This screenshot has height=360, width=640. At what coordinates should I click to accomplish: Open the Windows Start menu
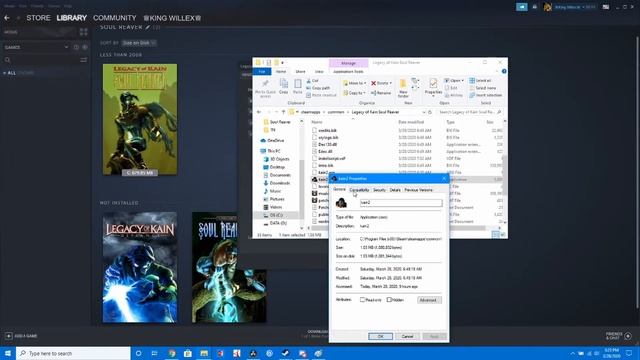8,353
